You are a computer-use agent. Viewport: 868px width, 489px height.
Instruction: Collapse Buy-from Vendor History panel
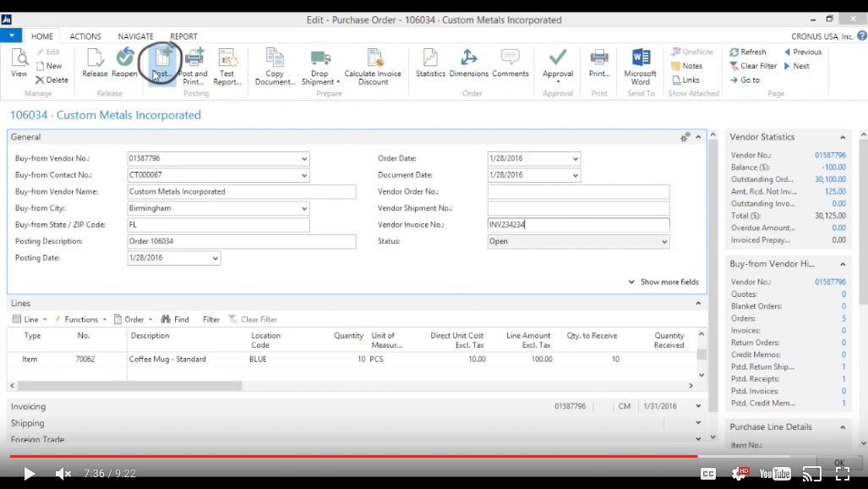coord(843,265)
